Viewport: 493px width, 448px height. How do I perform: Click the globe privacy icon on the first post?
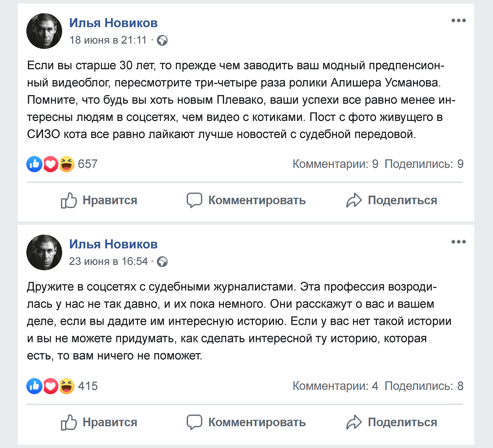tap(162, 40)
